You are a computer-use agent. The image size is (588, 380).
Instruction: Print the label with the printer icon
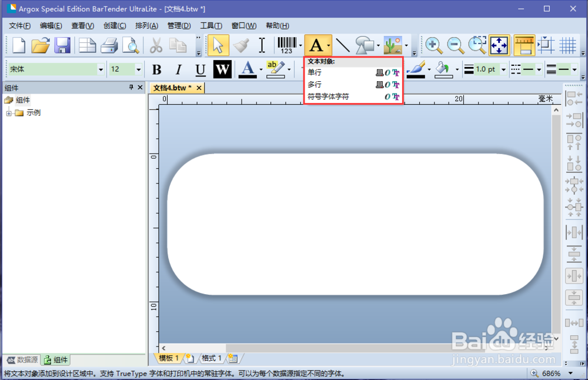coord(109,45)
